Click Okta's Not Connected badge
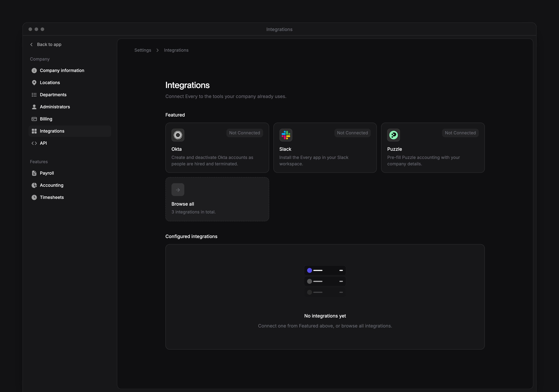 pyautogui.click(x=244, y=133)
